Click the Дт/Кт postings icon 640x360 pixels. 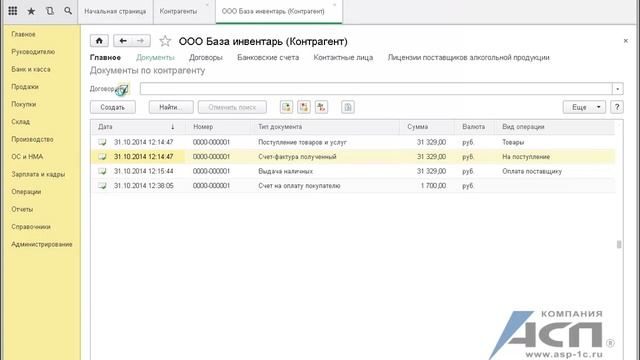click(x=322, y=107)
